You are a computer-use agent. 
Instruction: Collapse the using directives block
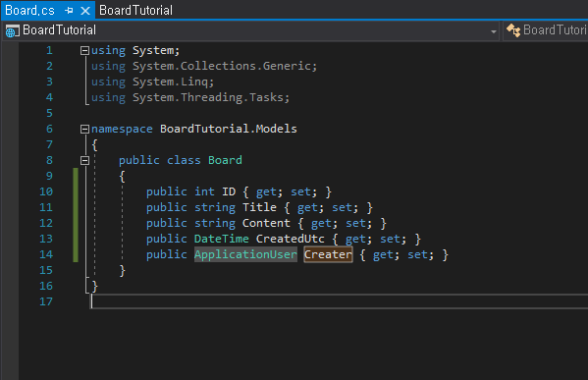[84, 51]
